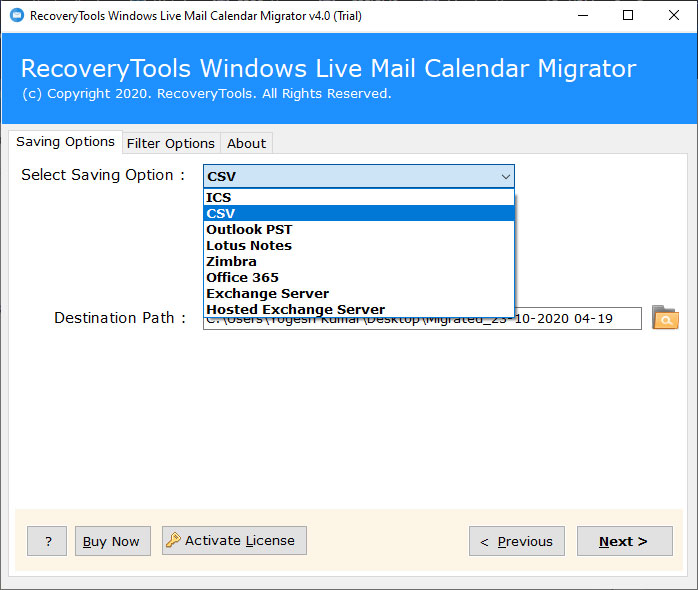
Task: Choose Lotus Notes from the dropdown list
Action: pyautogui.click(x=359, y=245)
